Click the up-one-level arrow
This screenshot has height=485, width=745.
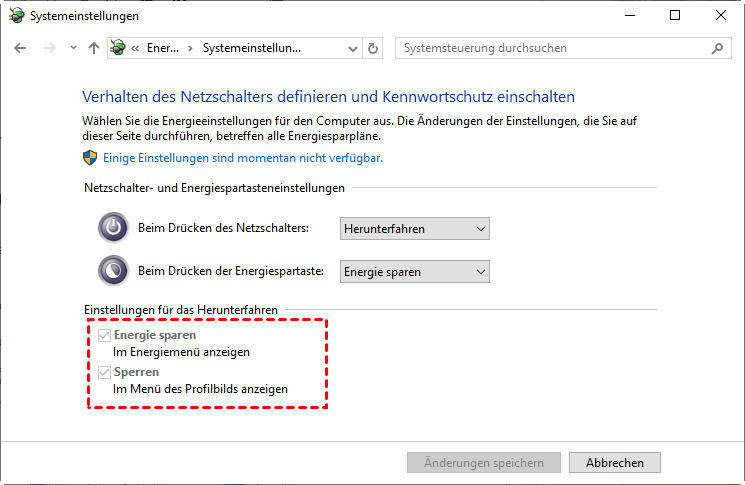click(94, 48)
